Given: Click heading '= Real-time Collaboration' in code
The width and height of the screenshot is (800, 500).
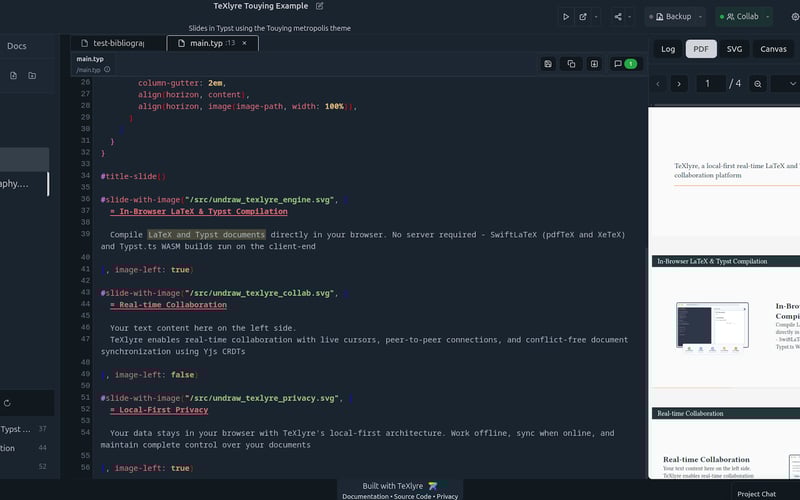Looking at the screenshot, I should point(168,305).
